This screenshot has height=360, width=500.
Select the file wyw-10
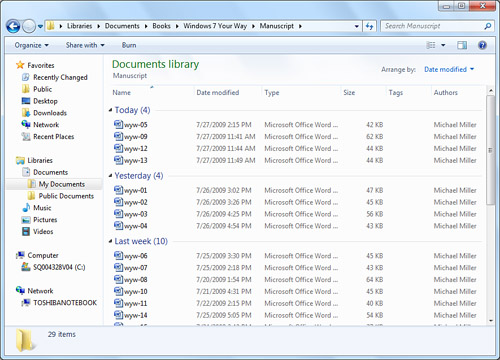pyautogui.click(x=136, y=292)
